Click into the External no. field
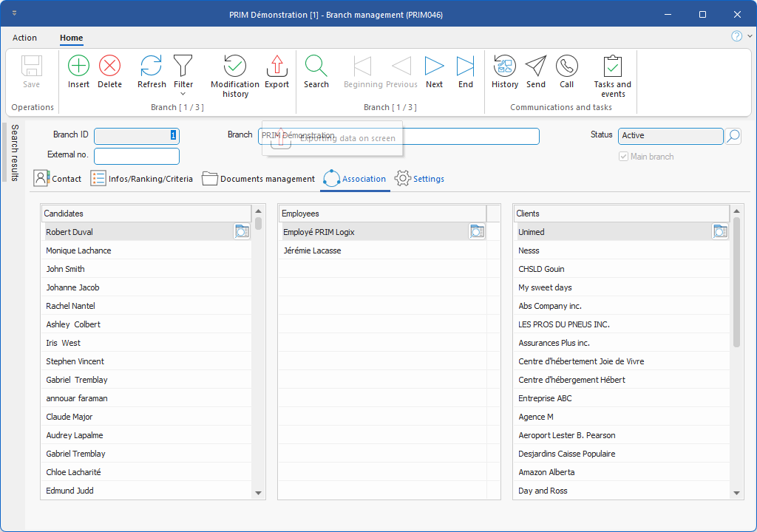Screen dimensions: 757x532 tap(137, 156)
